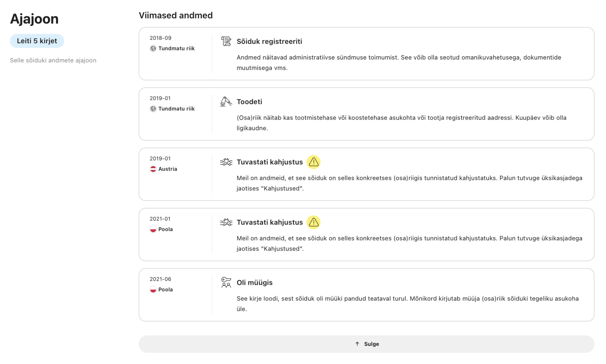
Task: Click the Poland flag in the 2021-06 entry
Action: pyautogui.click(x=153, y=290)
